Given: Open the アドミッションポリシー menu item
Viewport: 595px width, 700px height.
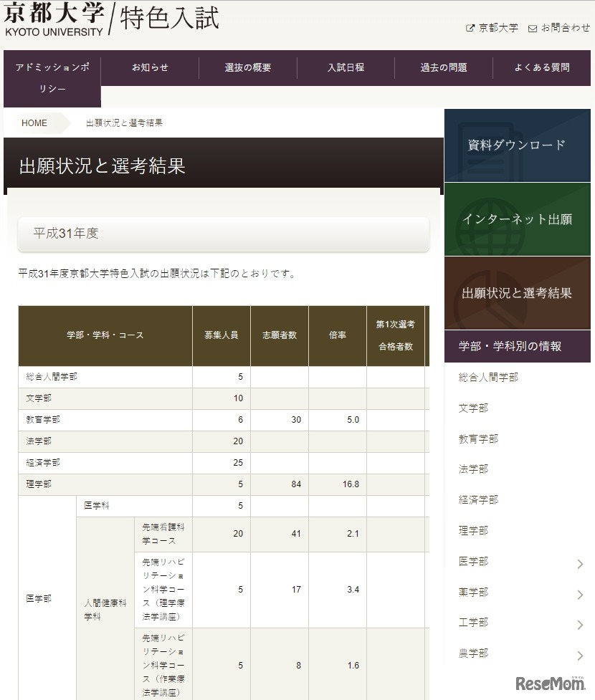Looking at the screenshot, I should [52, 77].
